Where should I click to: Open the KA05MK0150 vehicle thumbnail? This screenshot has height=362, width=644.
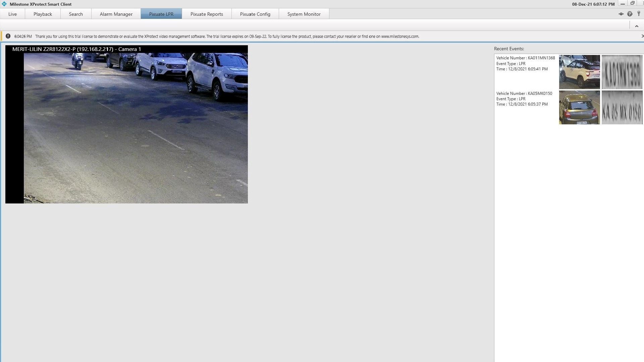pos(579,108)
